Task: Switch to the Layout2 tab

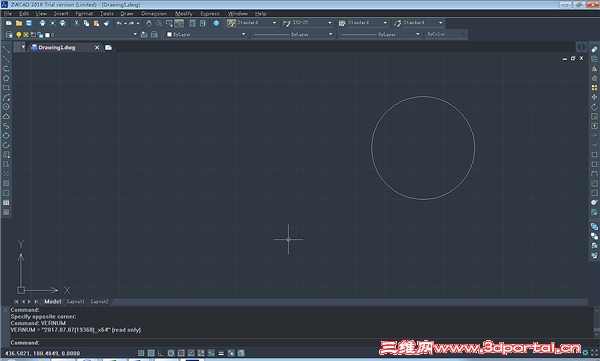Action: tap(99, 302)
